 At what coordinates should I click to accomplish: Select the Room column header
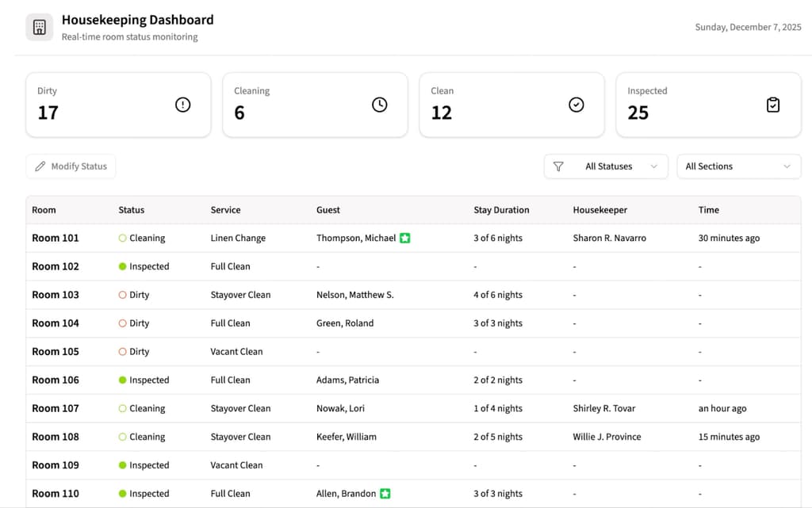pos(44,210)
